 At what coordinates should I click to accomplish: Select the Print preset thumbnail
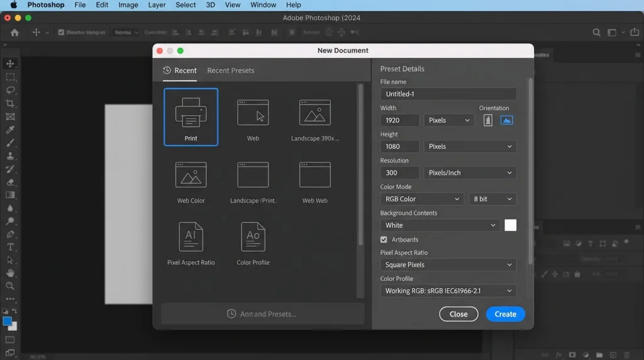pyautogui.click(x=191, y=117)
